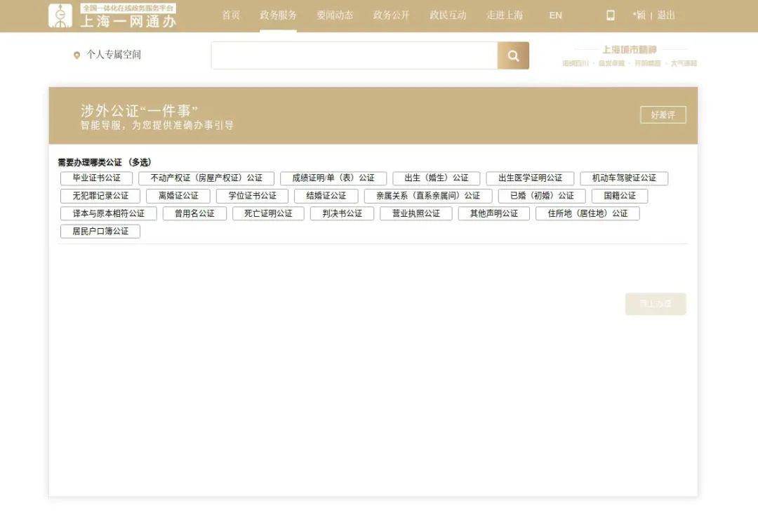This screenshot has width=758, height=532.
Task: Open the 政务公开 menu item
Action: (391, 15)
